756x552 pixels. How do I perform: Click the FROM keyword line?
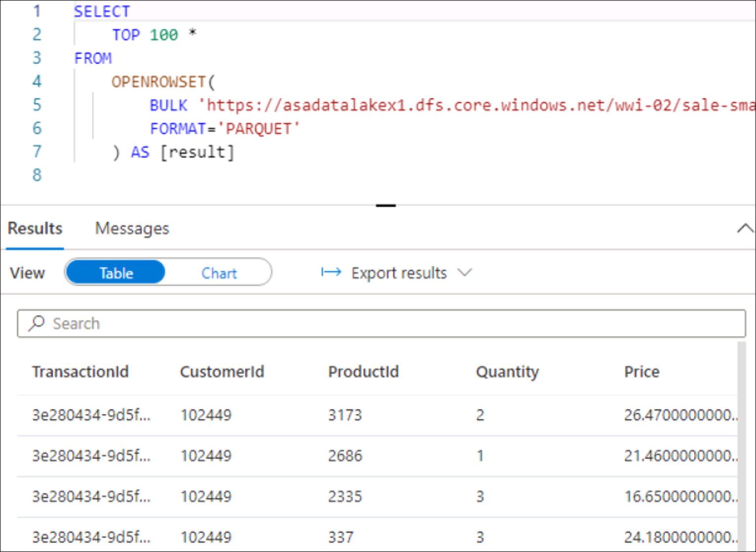[x=93, y=58]
